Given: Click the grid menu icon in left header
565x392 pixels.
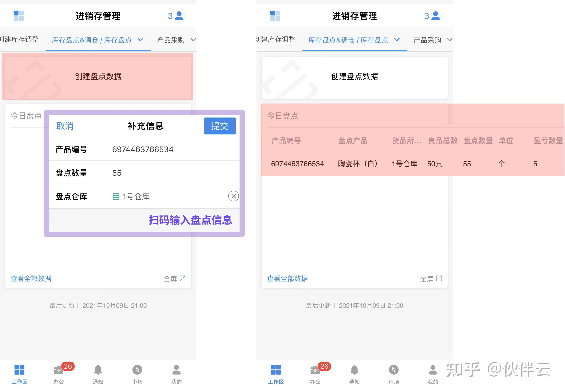Looking at the screenshot, I should tap(19, 16).
